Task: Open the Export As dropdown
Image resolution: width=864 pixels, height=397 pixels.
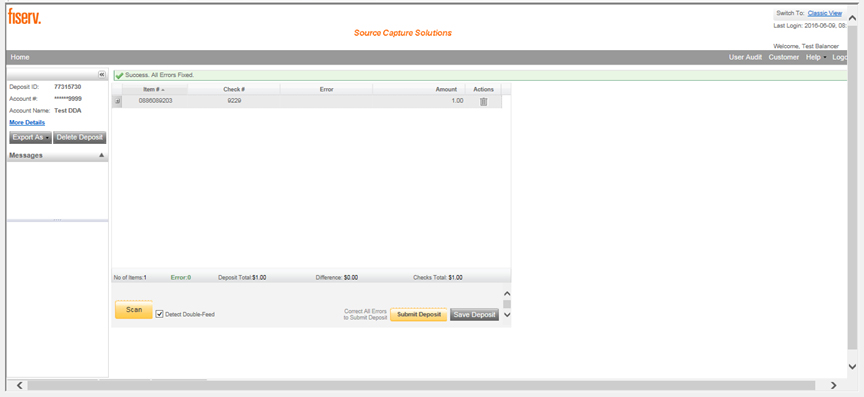Action: (x=30, y=137)
